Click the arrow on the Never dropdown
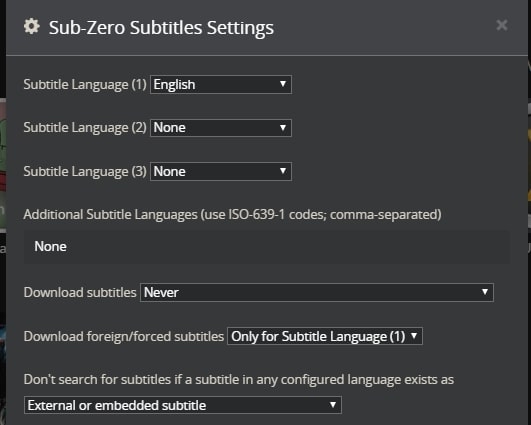 [485, 292]
